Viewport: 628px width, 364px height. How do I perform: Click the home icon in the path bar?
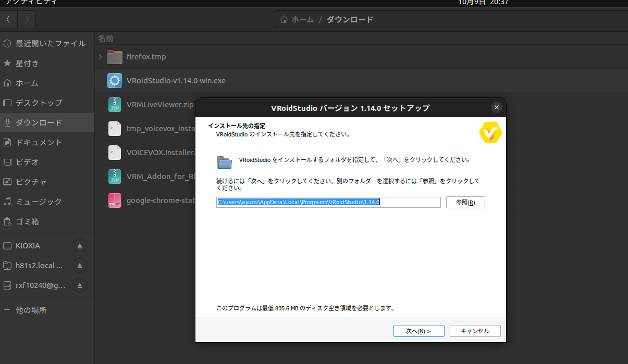click(x=284, y=20)
